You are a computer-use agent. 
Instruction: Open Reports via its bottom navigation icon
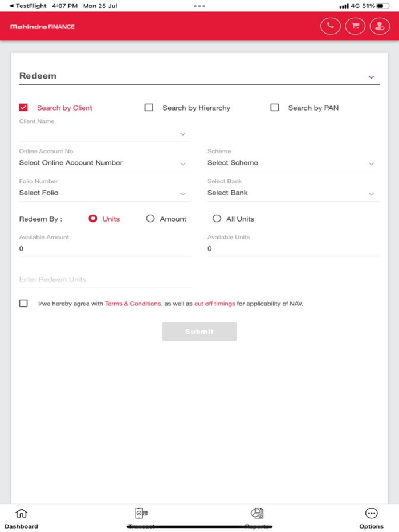(256, 513)
